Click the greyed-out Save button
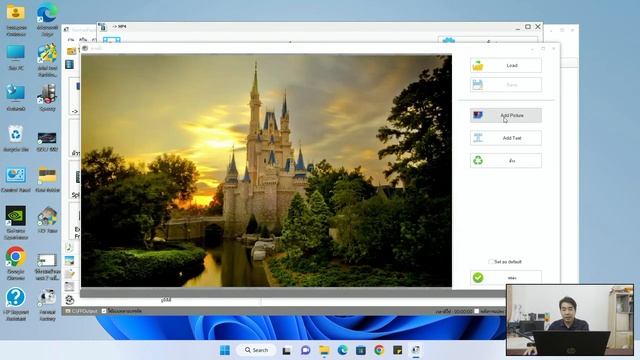The height and width of the screenshot is (360, 640). [506, 84]
